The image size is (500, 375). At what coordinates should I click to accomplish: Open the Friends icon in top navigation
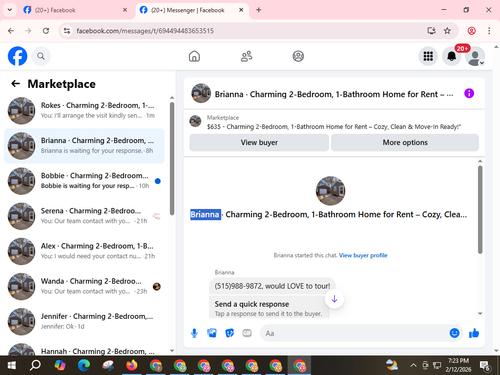point(246,56)
